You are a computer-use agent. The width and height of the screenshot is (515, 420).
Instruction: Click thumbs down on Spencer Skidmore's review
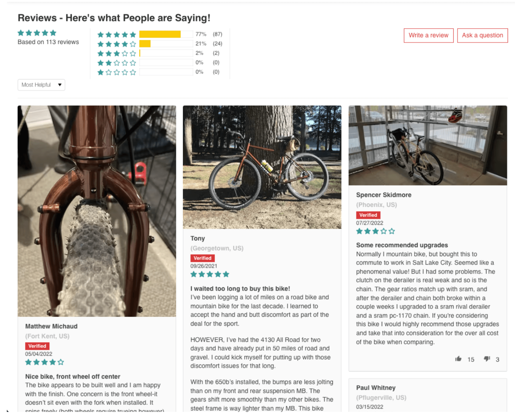487,359
